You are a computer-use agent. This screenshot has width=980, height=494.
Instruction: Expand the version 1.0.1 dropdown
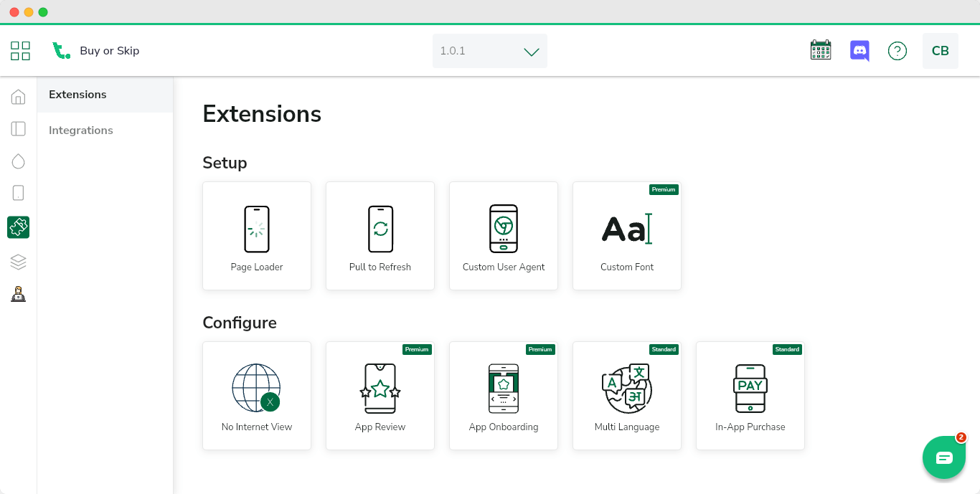490,51
